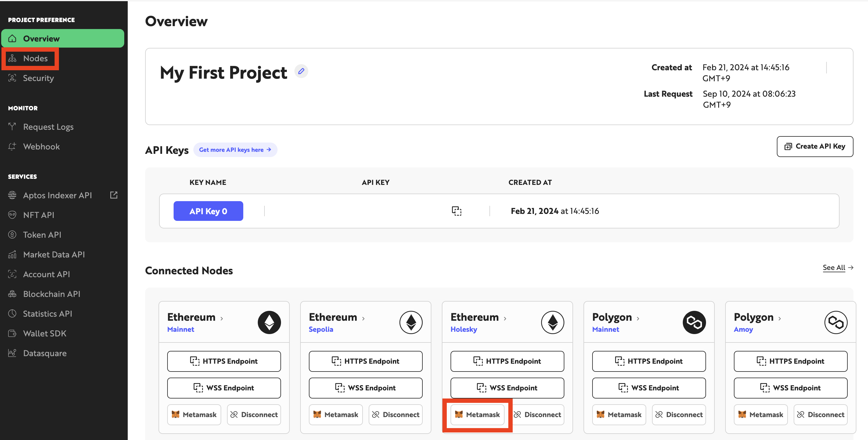This screenshot has width=868, height=440.
Task: Disconnect the Ethereum Holesky node
Action: pyautogui.click(x=537, y=414)
